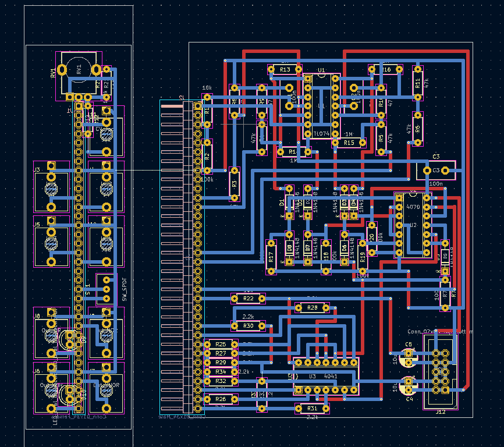
Task: Click resistor R28 footprint
Action: pos(313,307)
